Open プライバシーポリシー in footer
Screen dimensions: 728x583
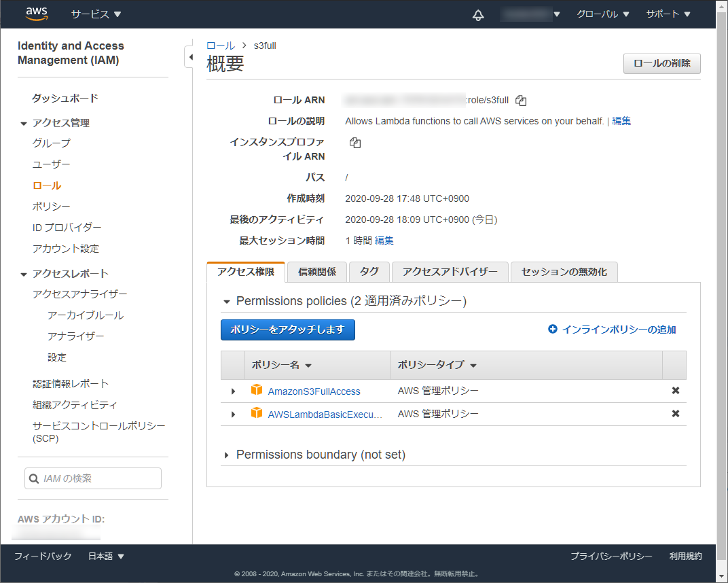(611, 556)
